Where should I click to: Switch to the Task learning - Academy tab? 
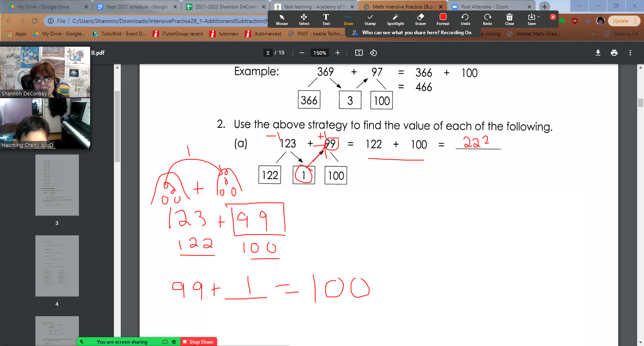315,7
